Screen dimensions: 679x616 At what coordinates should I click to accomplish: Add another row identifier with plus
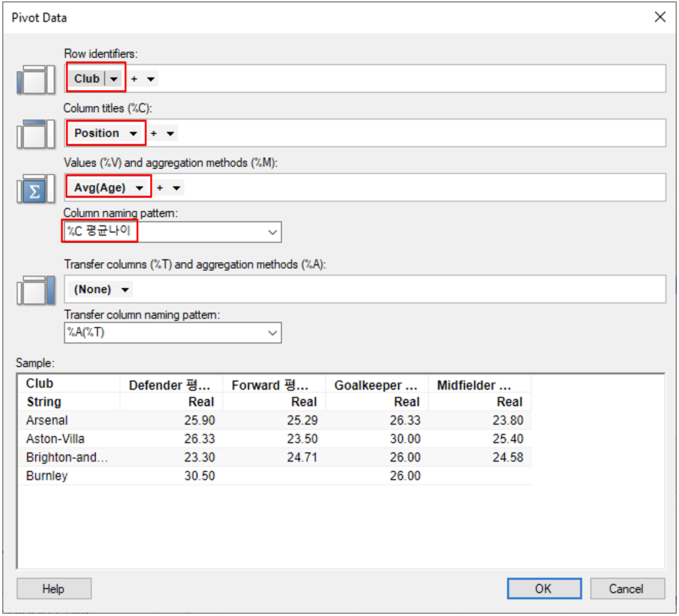coord(134,79)
